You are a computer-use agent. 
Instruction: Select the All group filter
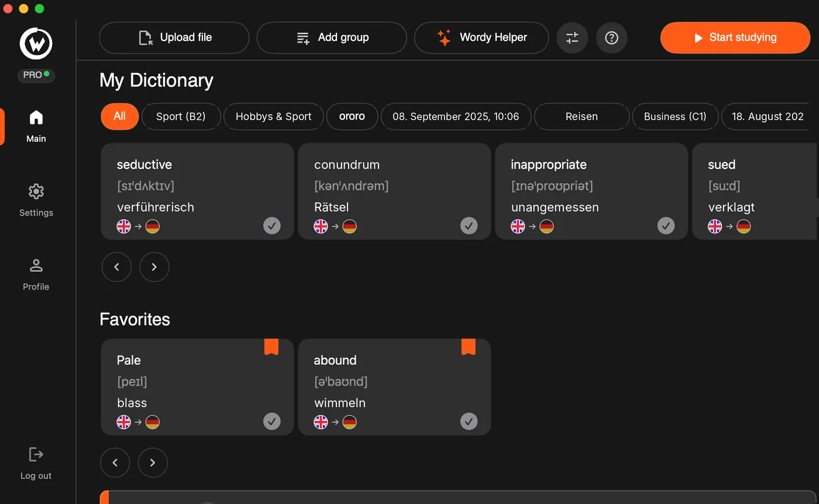click(x=119, y=116)
